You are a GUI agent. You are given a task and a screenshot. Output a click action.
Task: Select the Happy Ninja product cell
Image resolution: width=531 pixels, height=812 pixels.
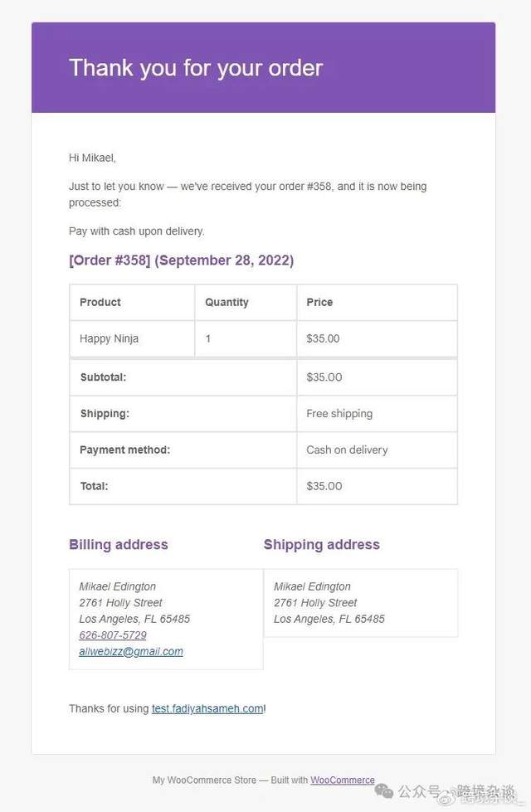pos(110,339)
